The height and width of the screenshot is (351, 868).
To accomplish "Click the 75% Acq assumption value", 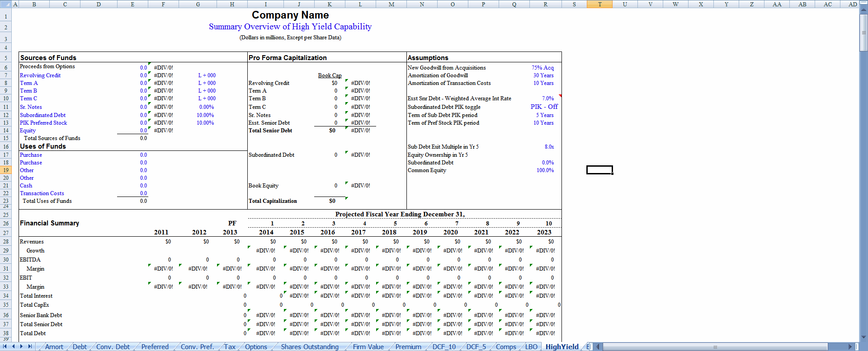I will pyautogui.click(x=542, y=68).
